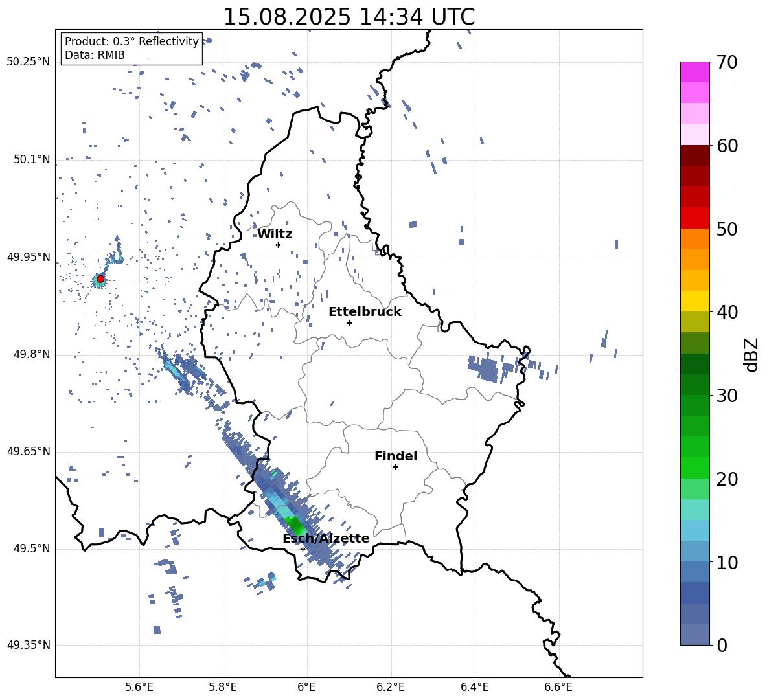The height and width of the screenshot is (700, 767).
Task: Click the colorbar tick label 50
Action: pyautogui.click(x=727, y=229)
